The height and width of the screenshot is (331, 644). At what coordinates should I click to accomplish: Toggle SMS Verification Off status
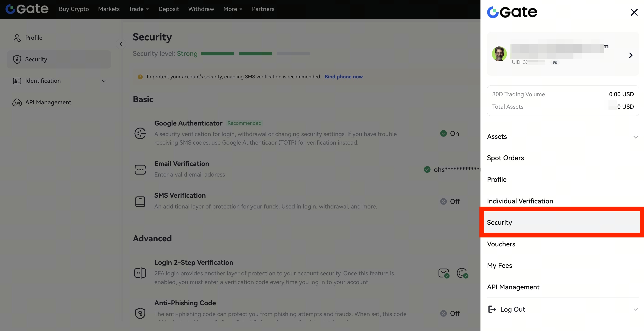click(x=450, y=201)
